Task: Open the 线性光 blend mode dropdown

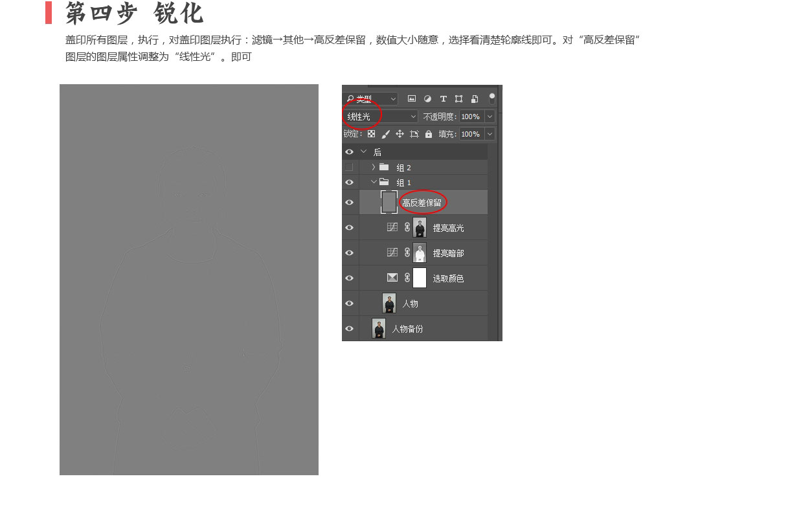Action: click(x=381, y=117)
